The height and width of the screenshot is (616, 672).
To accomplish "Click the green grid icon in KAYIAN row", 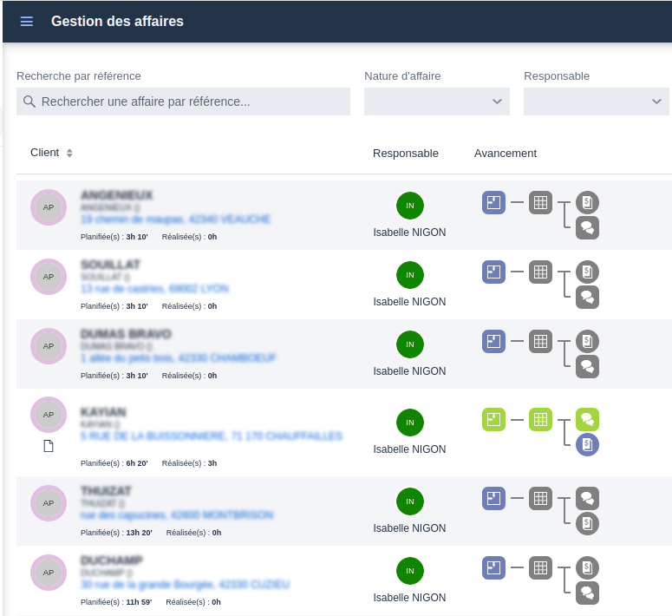I will click(x=540, y=420).
